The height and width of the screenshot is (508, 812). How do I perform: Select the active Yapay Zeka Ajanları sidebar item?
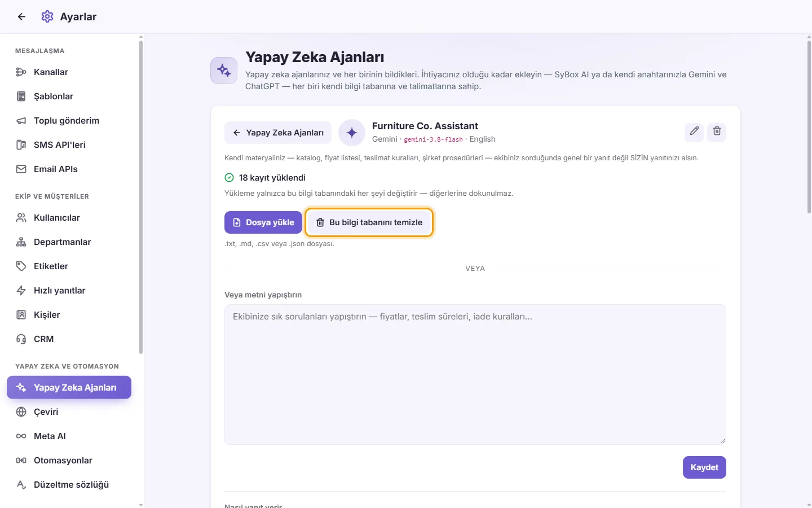pyautogui.click(x=69, y=388)
